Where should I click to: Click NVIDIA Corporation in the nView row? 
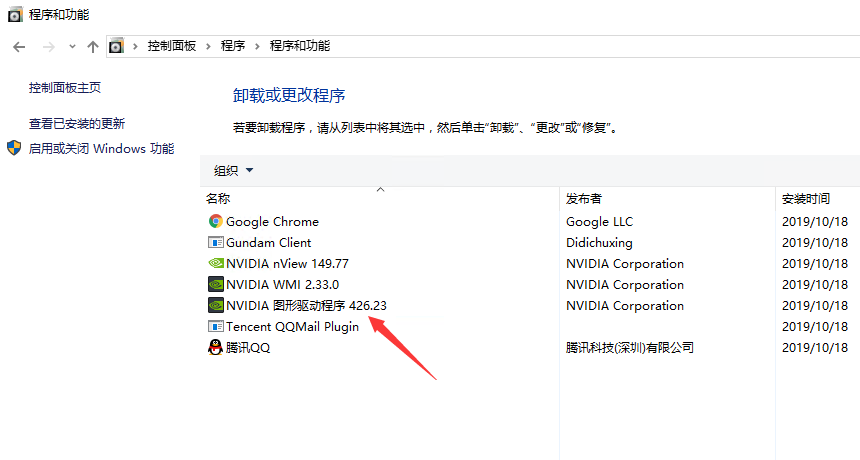(x=625, y=264)
